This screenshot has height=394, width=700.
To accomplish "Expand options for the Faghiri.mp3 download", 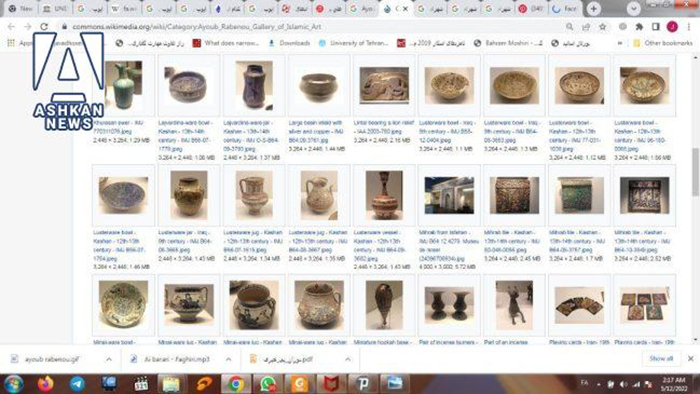I will point(229,359).
